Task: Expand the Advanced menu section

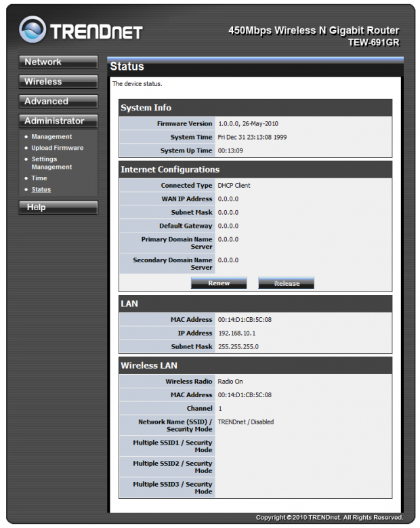Action: 58,102
